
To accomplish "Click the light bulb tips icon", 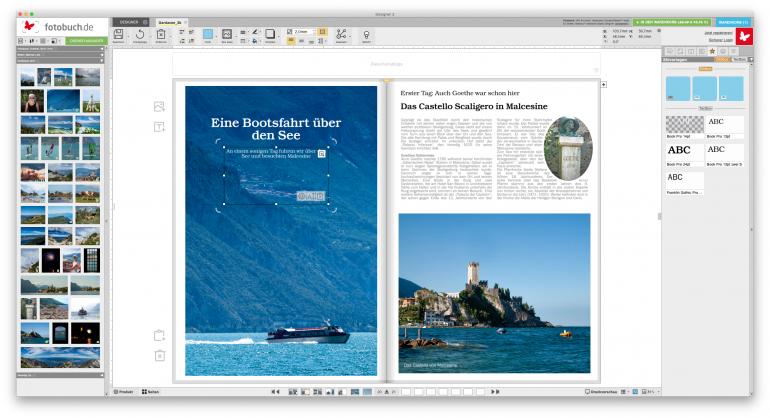I will click(x=366, y=35).
